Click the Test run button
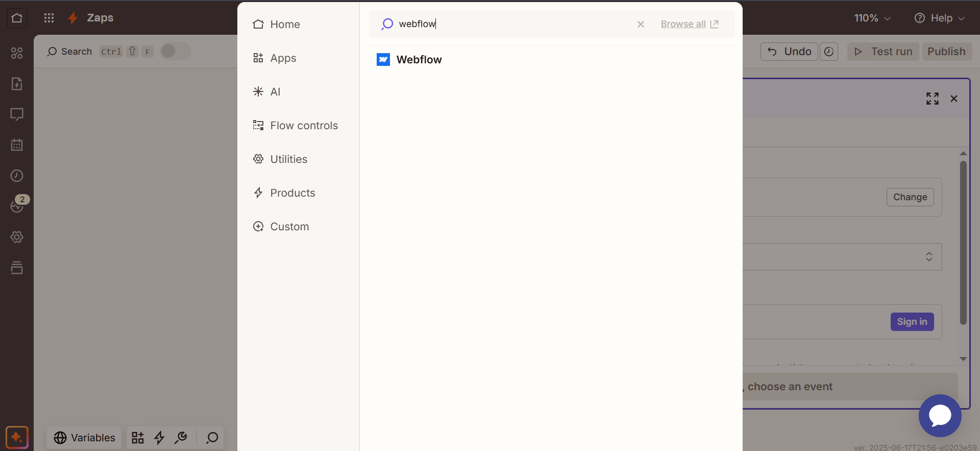The image size is (980, 451). click(883, 52)
